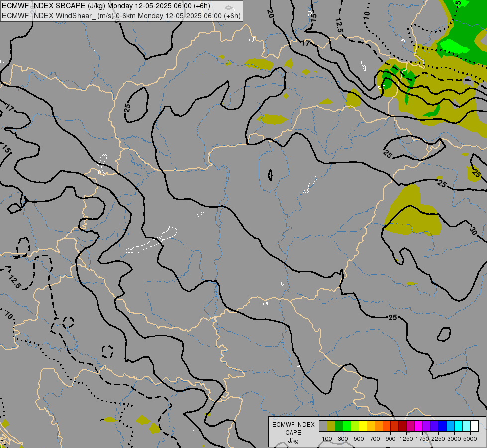
Task: Click the '5000' legend tick label
Action: [x=470, y=439]
